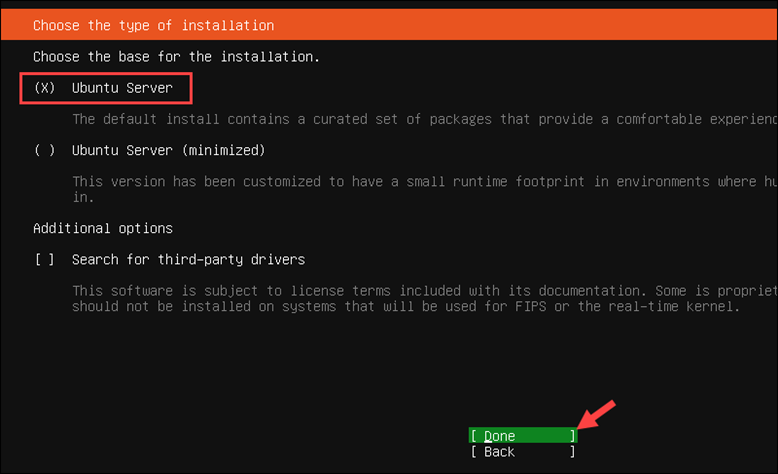Click the FIPS or real-time kernel text line

406,306
